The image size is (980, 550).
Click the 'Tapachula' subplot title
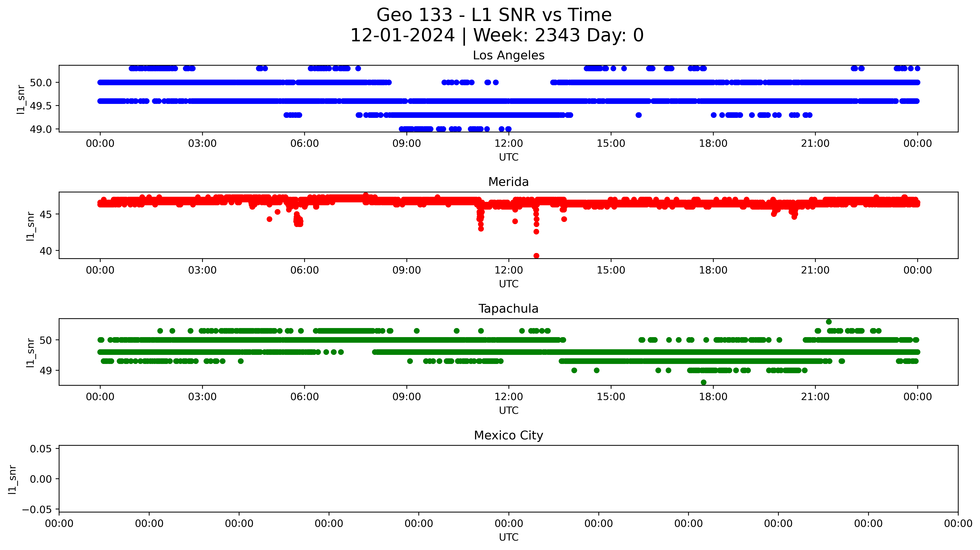click(508, 309)
